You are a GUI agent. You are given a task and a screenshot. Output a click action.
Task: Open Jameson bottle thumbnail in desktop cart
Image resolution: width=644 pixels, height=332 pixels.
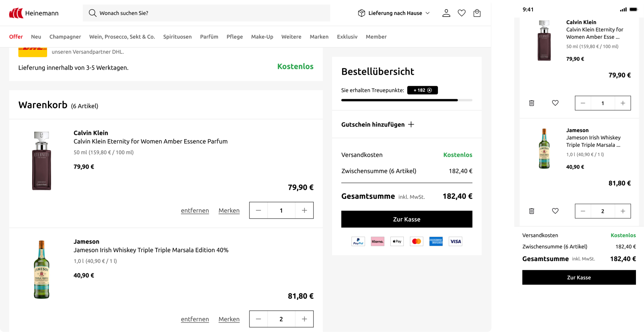point(41,270)
